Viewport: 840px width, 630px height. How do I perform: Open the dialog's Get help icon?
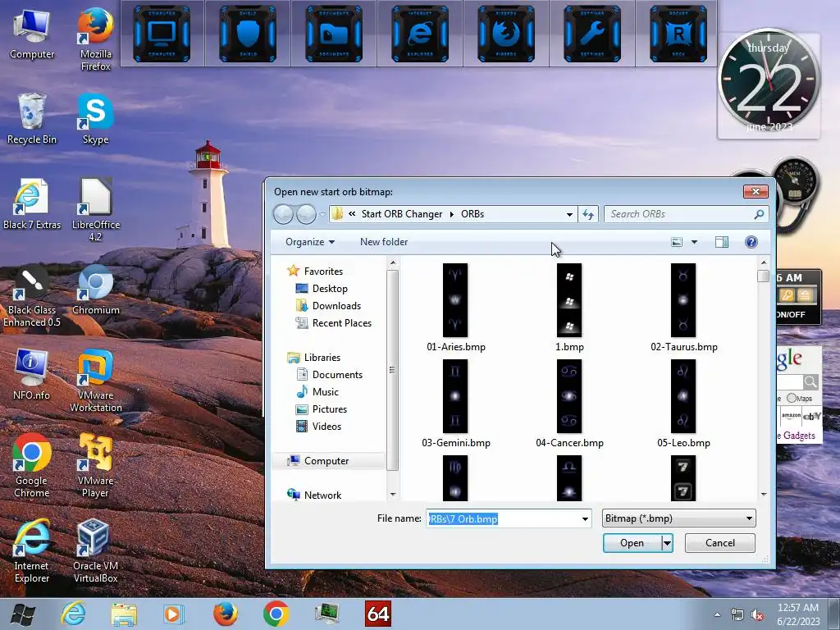point(751,242)
